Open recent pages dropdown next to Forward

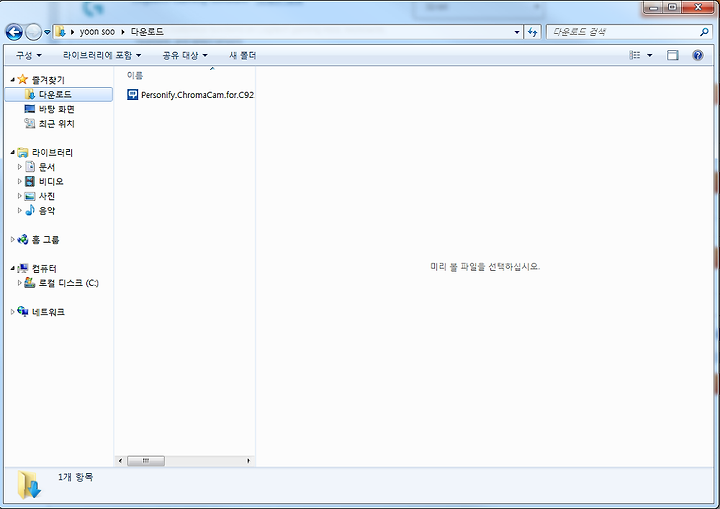[47, 32]
